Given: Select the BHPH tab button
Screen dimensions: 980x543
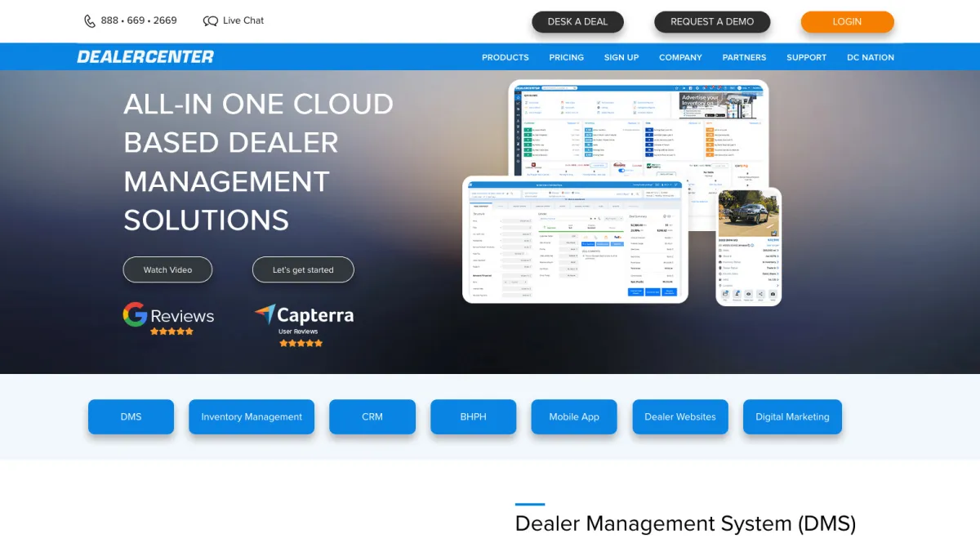Looking at the screenshot, I should click(x=473, y=416).
